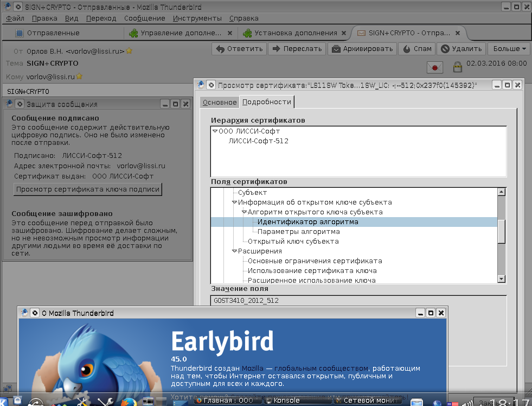The image size is (532, 406).
Task: Collapse the Расширения node
Action: (x=234, y=251)
